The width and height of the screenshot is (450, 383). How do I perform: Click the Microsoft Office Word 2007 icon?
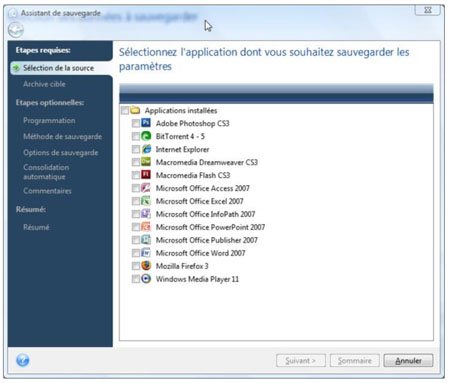click(x=146, y=253)
